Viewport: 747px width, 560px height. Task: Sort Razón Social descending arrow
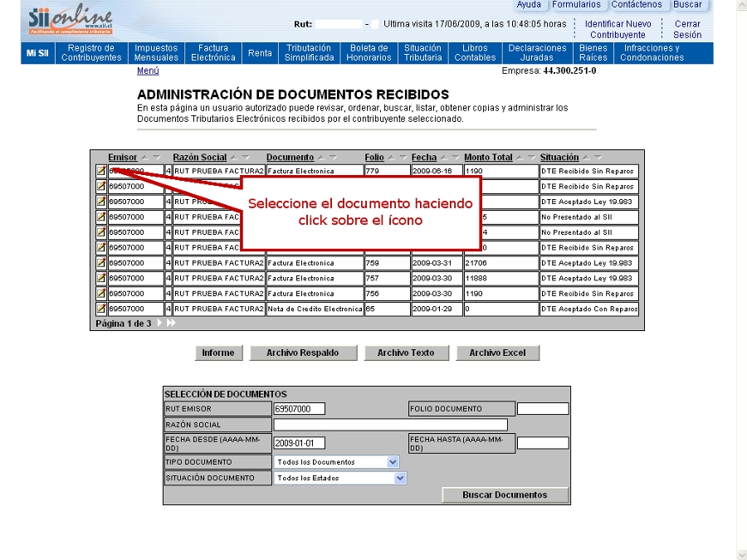[x=246, y=158]
